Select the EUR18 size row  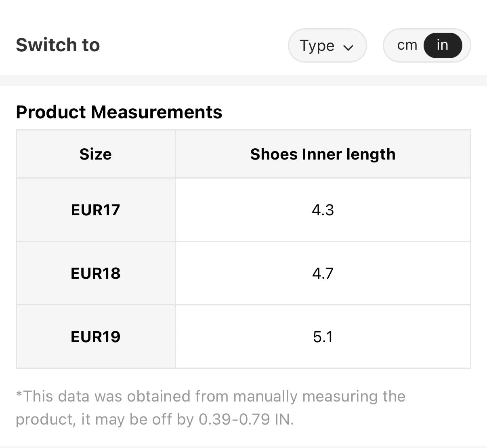click(95, 273)
